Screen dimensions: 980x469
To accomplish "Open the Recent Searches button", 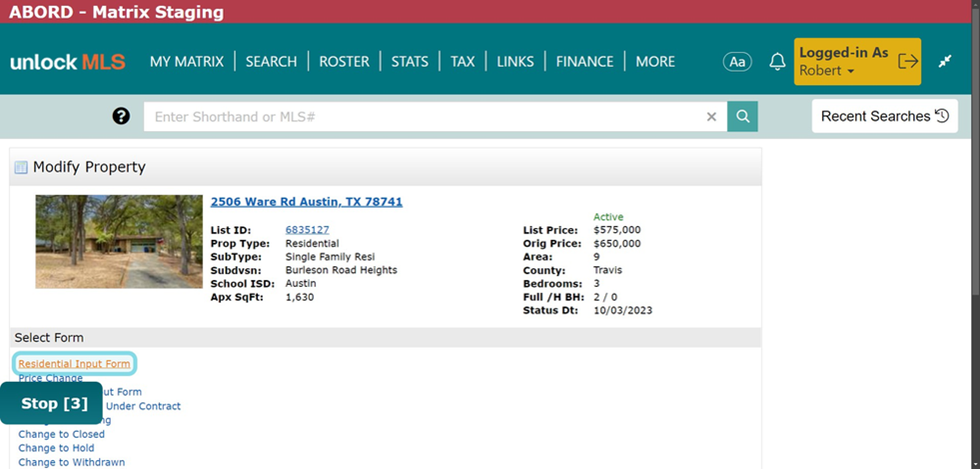I will [x=885, y=116].
